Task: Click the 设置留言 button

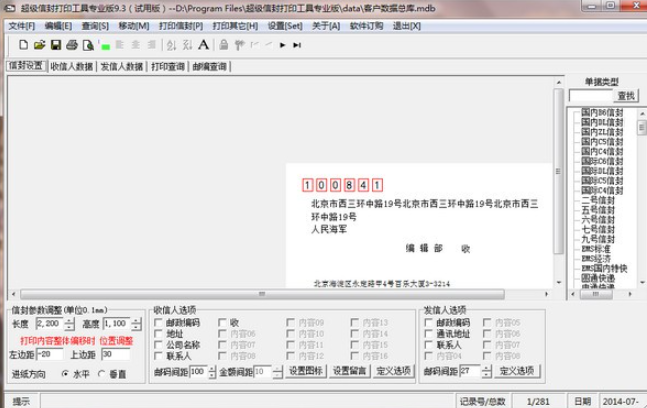Action: (x=349, y=371)
